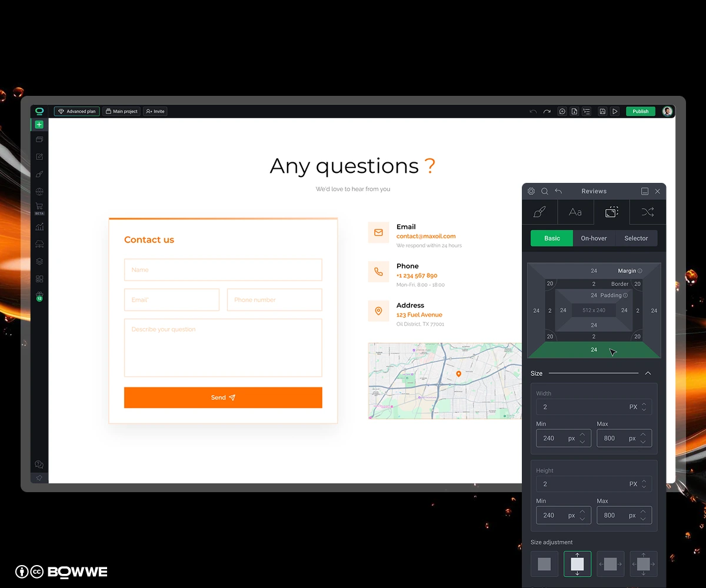Open the edit note icon in sidebar
This screenshot has width=706, height=588.
pyautogui.click(x=39, y=157)
